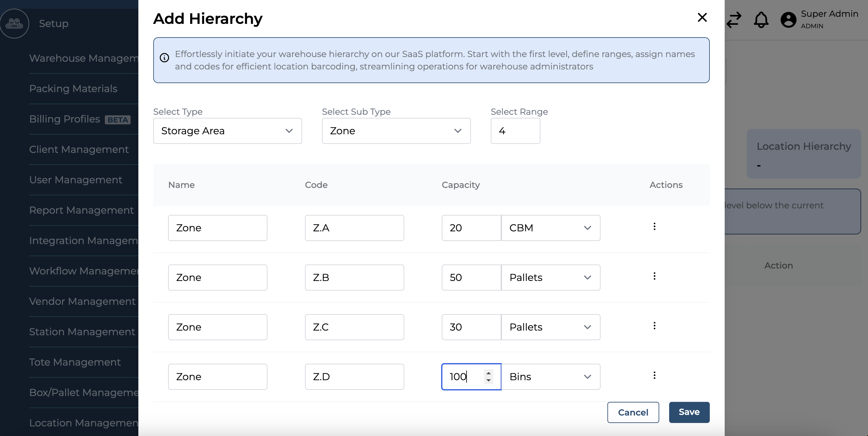Click the Save button
Screen dimensions: 868x436
[688, 412]
